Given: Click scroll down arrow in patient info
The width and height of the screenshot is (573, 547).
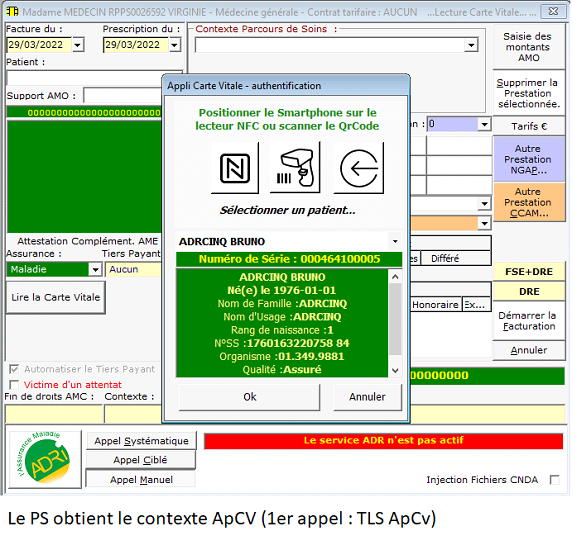Looking at the screenshot, I should pos(395,371).
